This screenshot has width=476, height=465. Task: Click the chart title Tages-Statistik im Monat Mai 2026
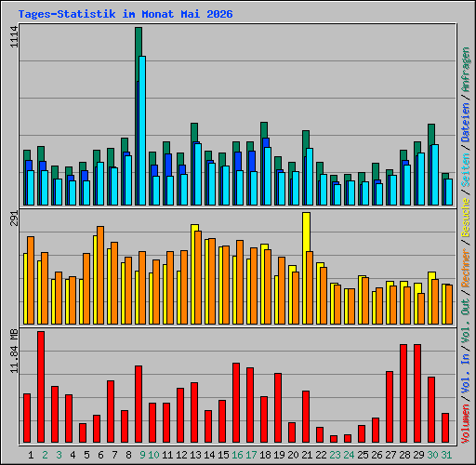click(x=126, y=14)
